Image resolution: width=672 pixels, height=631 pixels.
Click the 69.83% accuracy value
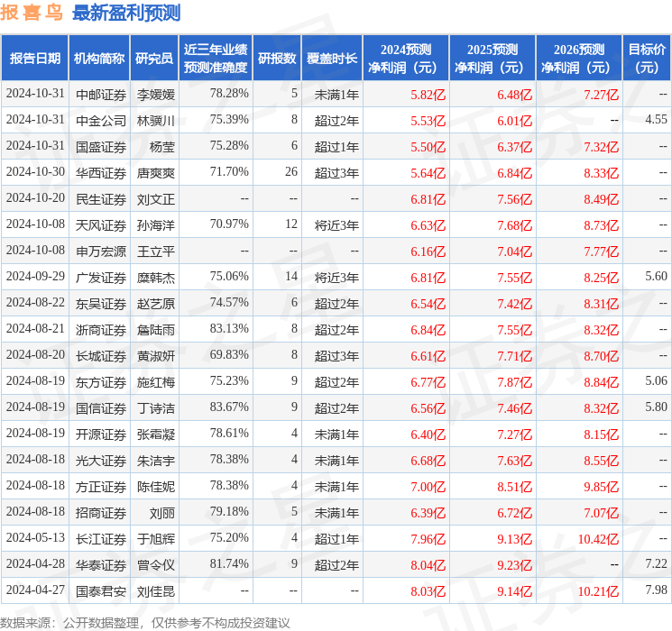[x=229, y=354]
